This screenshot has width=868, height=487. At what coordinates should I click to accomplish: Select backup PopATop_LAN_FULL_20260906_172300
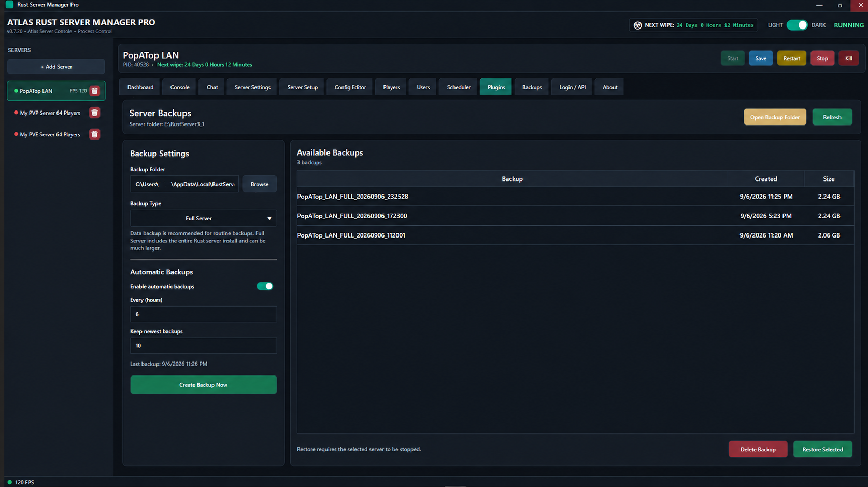click(x=575, y=216)
